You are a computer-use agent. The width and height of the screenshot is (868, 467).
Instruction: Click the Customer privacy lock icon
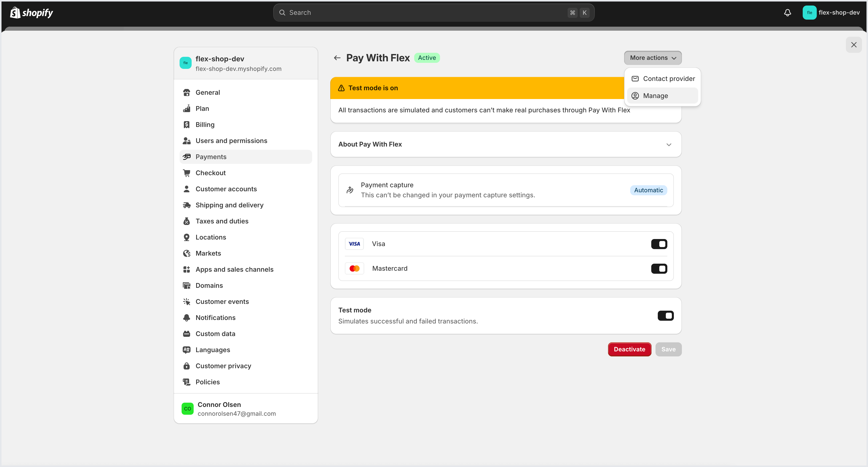coord(186,366)
